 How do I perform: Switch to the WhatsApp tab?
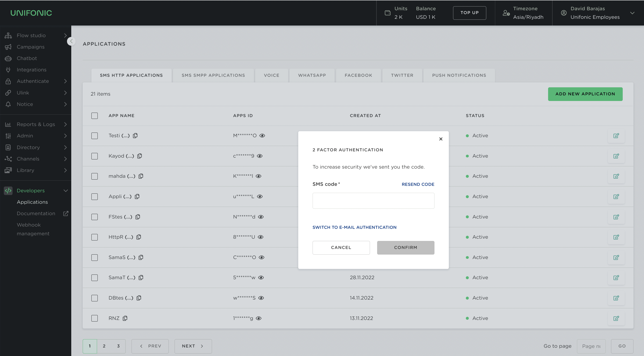click(x=312, y=75)
